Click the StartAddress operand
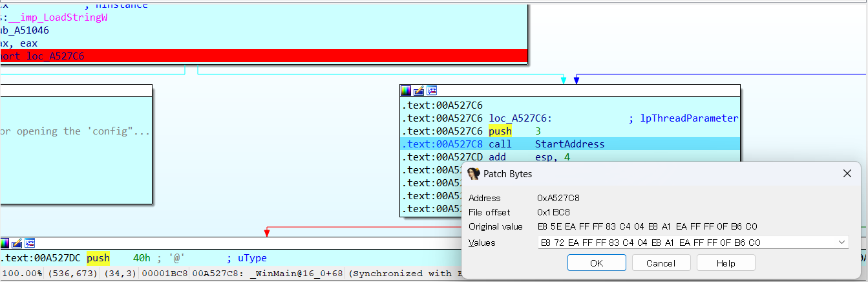The width and height of the screenshot is (868, 282). (x=570, y=144)
